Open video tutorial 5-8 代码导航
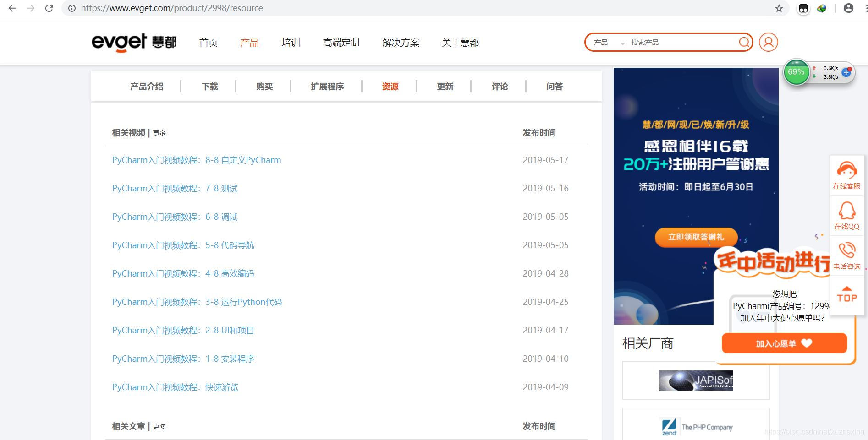 (x=183, y=245)
